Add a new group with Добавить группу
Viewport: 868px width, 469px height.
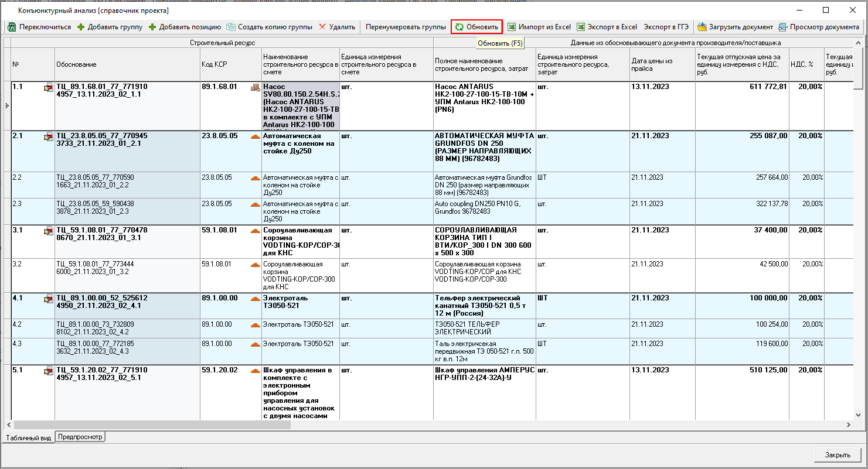[110, 27]
